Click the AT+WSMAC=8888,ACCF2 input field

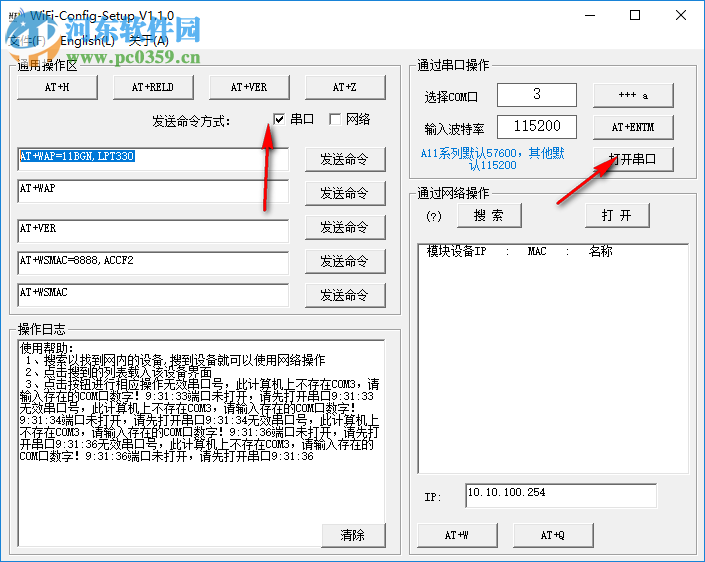click(x=153, y=263)
